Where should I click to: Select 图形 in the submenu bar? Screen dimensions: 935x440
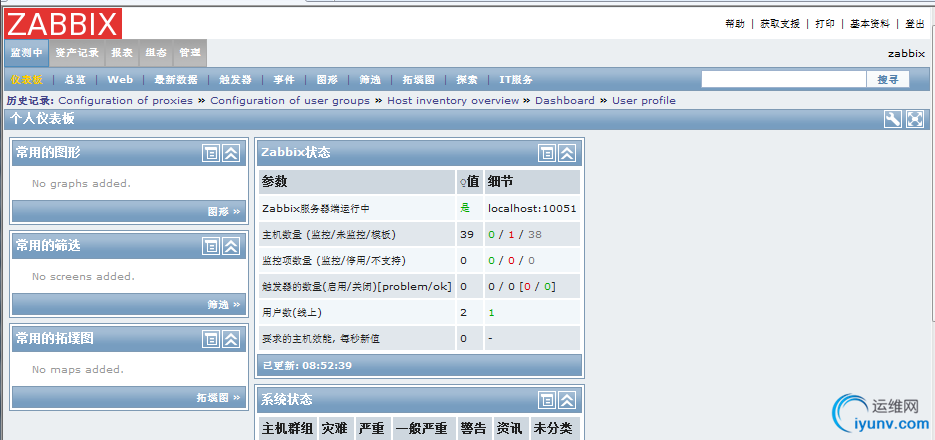point(327,80)
